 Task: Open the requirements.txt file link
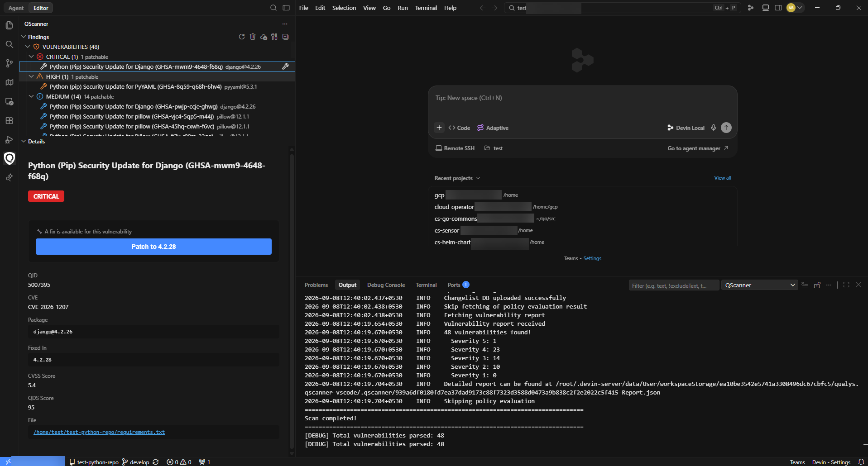[99, 432]
